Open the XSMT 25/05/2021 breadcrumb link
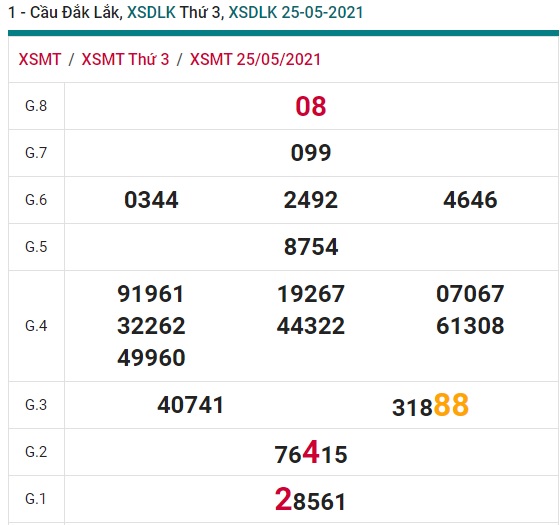This screenshot has width=560, height=525. pyautogui.click(x=255, y=59)
